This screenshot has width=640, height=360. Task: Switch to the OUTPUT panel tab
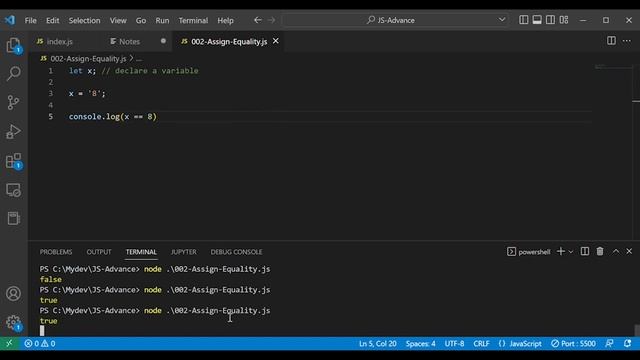click(99, 252)
